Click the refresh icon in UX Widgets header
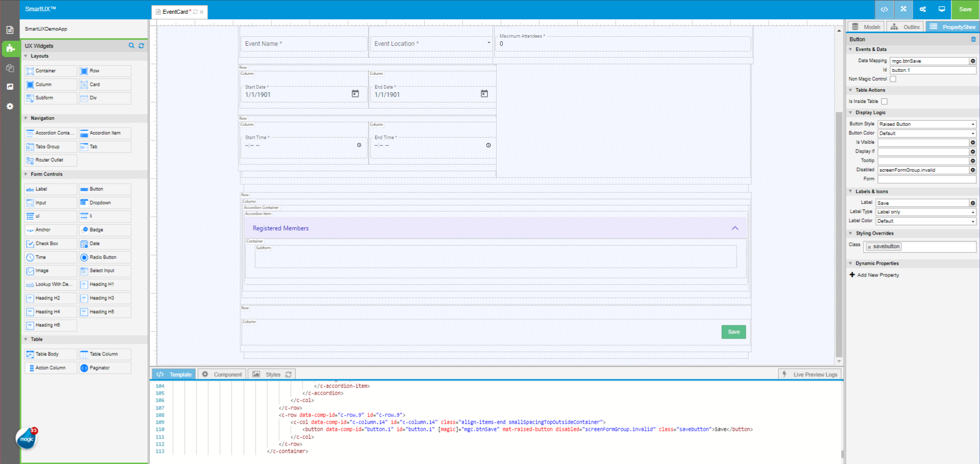This screenshot has height=464, width=980. pos(141,46)
